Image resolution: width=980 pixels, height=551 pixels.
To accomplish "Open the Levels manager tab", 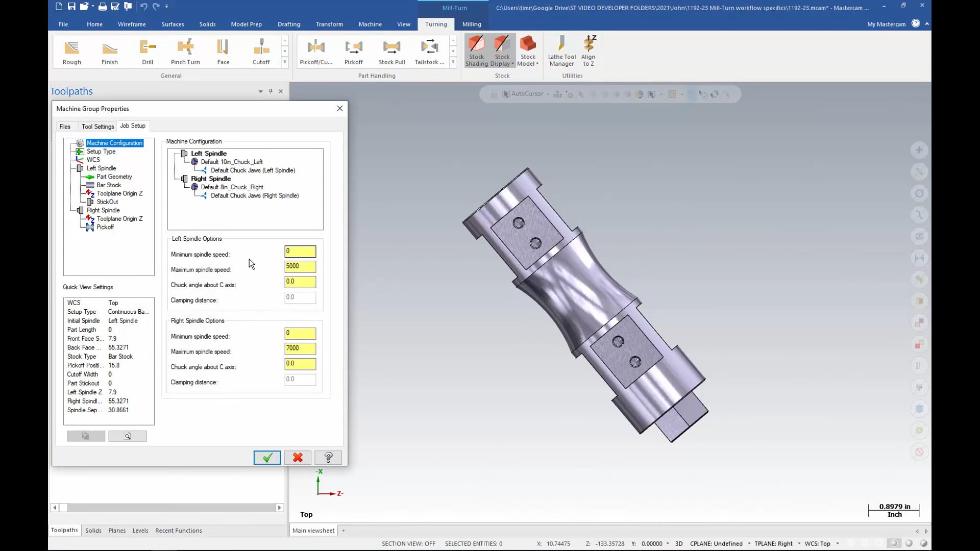I will 140,531.
